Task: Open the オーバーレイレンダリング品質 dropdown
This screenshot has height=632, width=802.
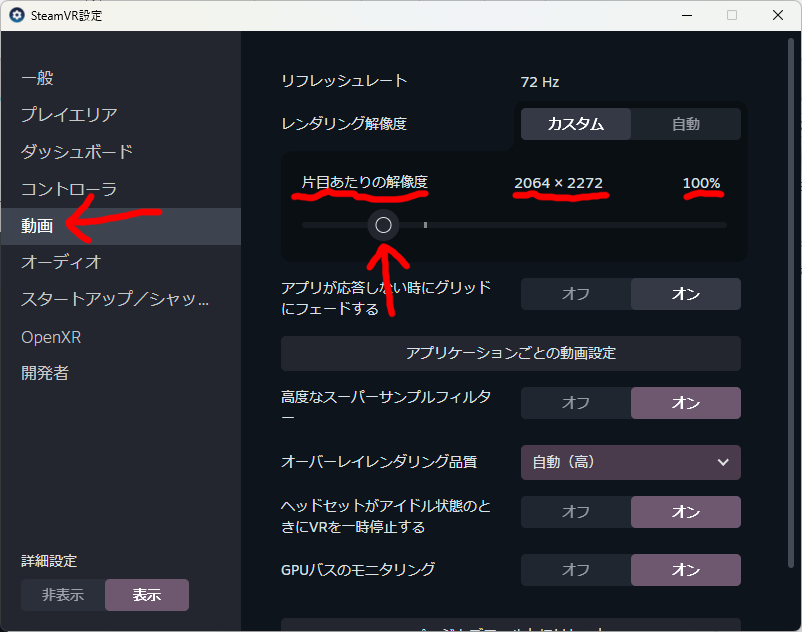Action: 631,462
